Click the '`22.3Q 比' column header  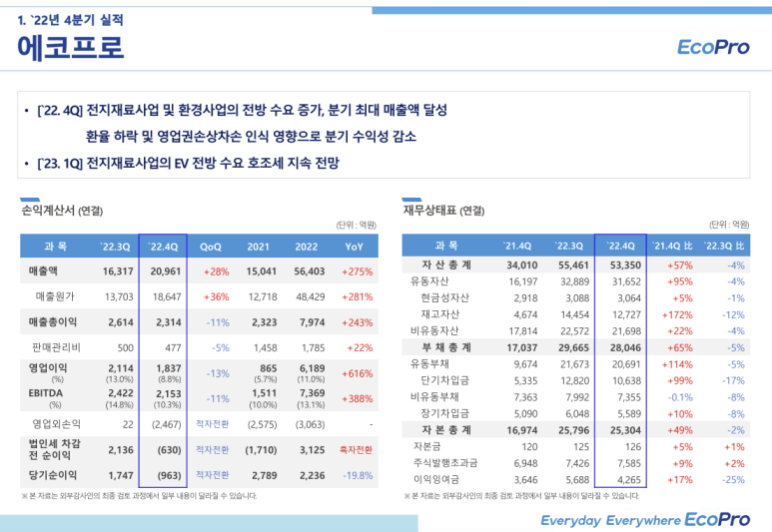click(724, 246)
